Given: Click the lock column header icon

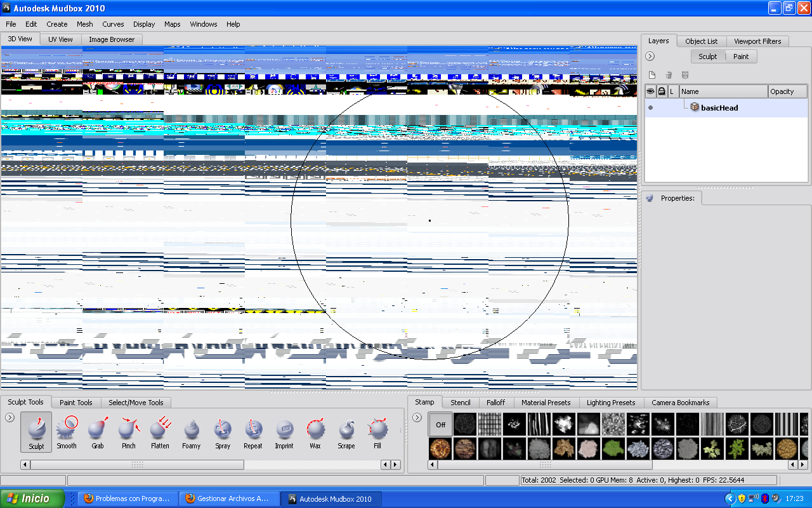Looking at the screenshot, I should pos(662,91).
